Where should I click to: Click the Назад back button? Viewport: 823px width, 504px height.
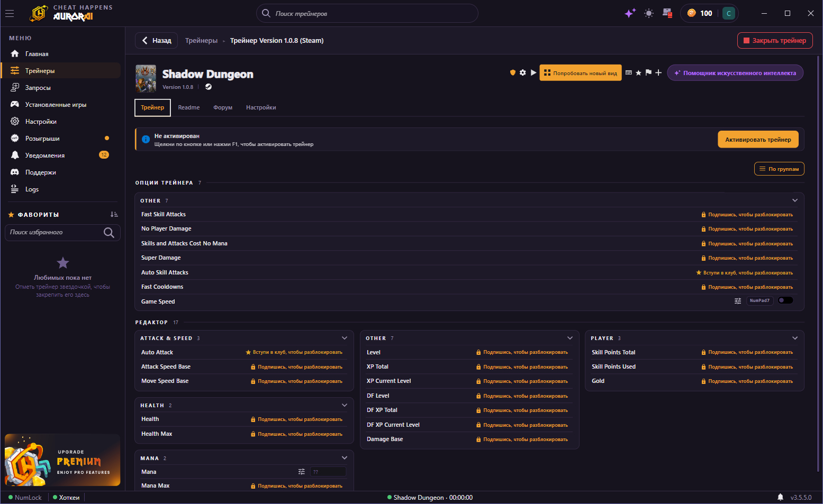(157, 41)
